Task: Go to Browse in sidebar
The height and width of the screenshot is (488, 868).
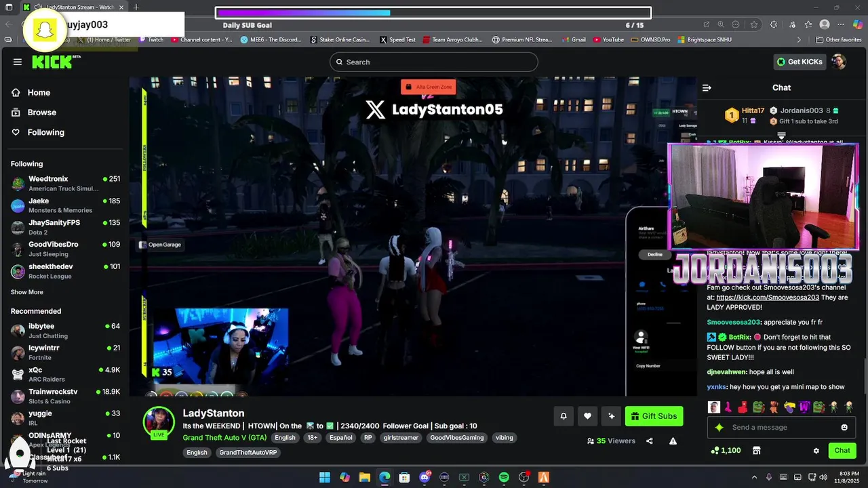Action: (x=34, y=113)
